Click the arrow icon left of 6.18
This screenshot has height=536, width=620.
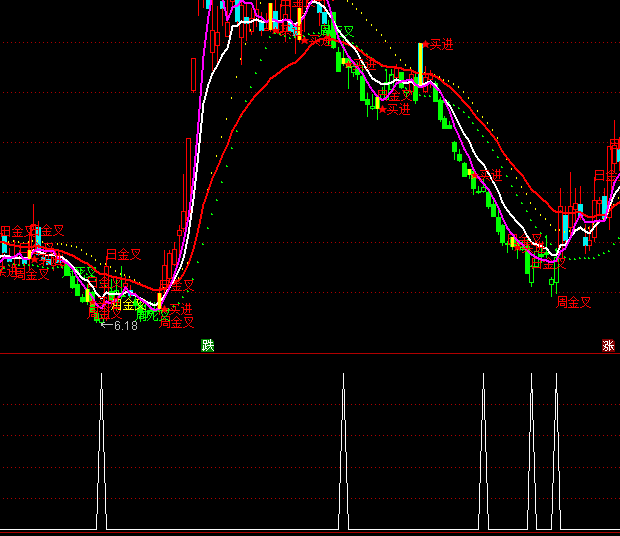pos(107,326)
